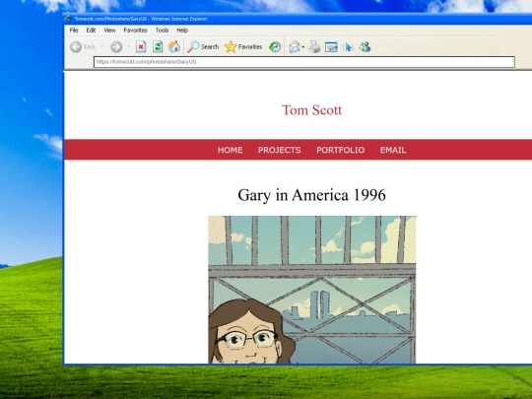Click the Forward arrow button
Screen dimensions: 532x399
point(116,47)
